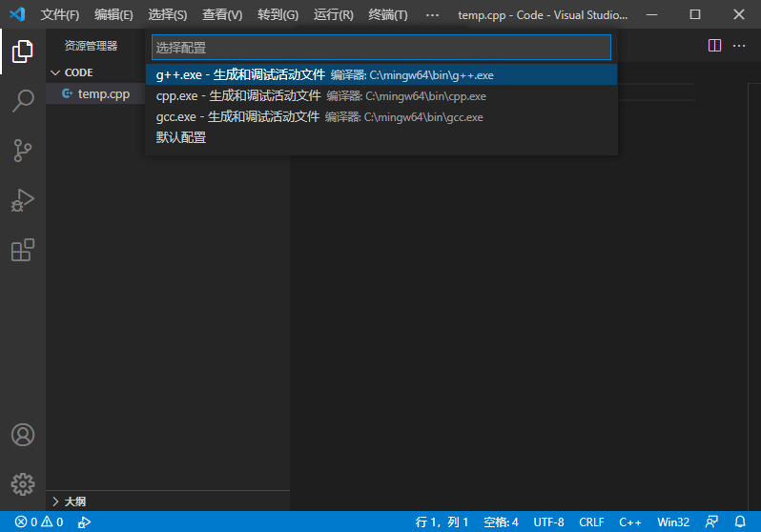Screen dimensions: 761x532
Task: Open the Search view icon
Action: point(22,101)
